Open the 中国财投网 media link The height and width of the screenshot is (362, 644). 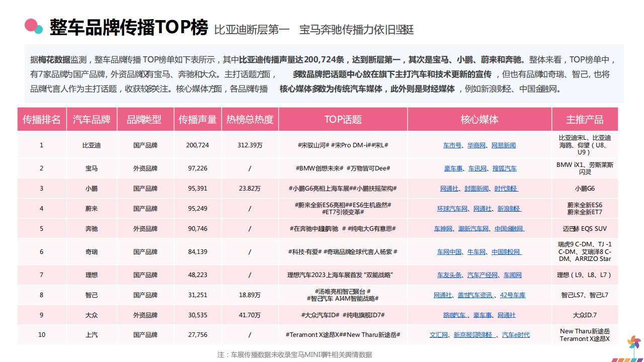pyautogui.click(x=506, y=252)
